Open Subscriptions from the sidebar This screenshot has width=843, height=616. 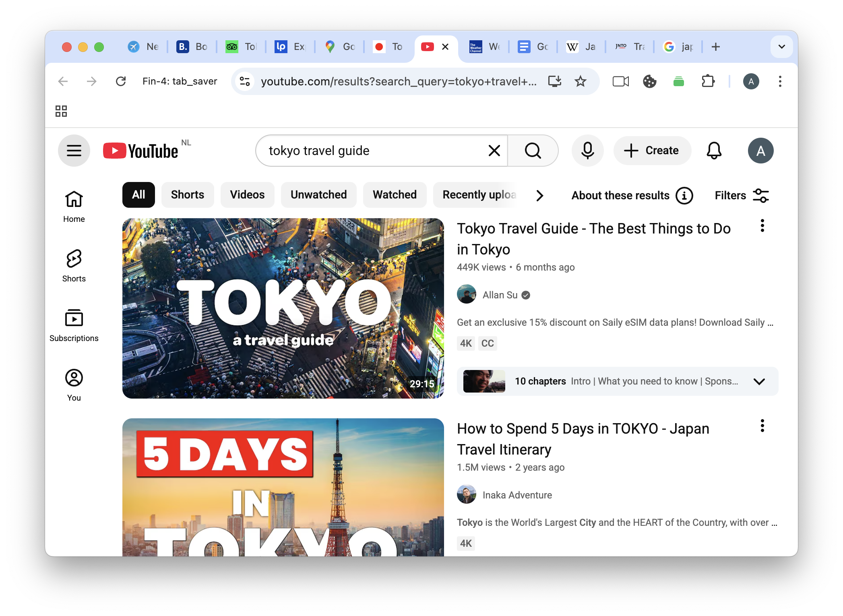pyautogui.click(x=74, y=325)
